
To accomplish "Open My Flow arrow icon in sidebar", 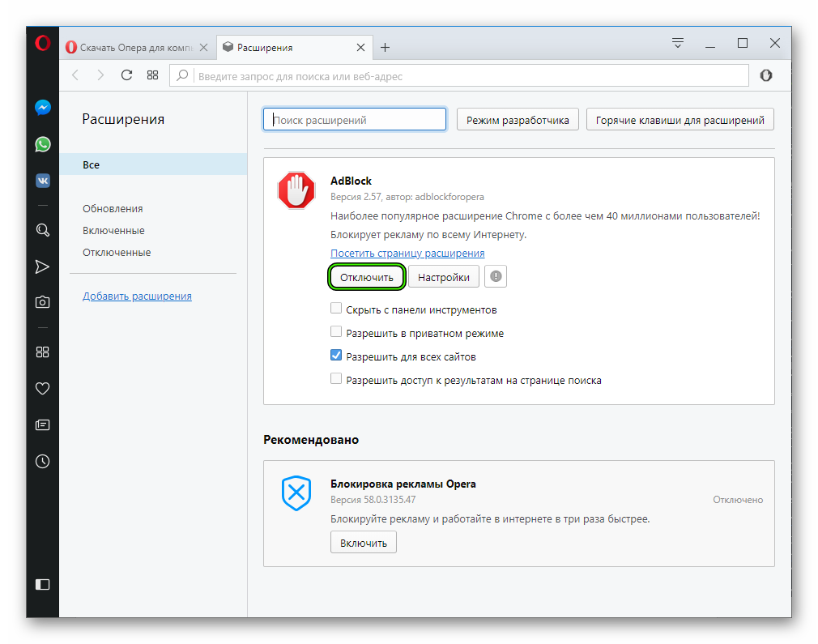I will pyautogui.click(x=43, y=267).
